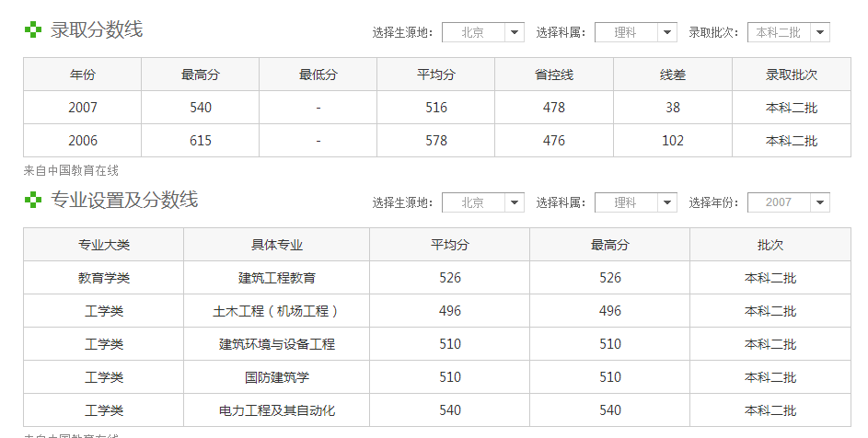Open 理科 subject dropdown in 专业设置 section
The width and height of the screenshot is (868, 438).
coord(635,202)
